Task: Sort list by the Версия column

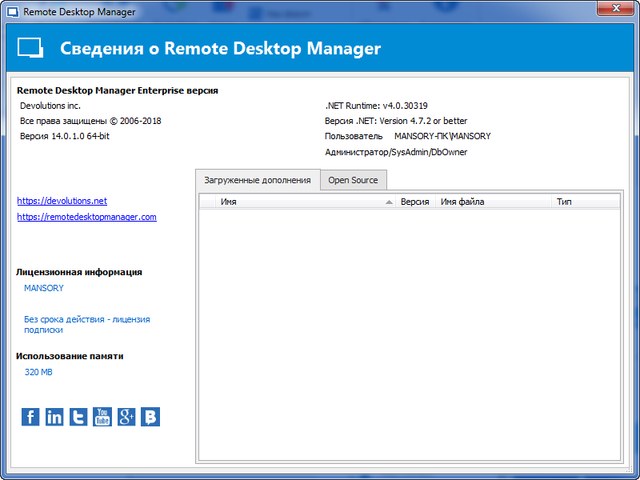Action: click(x=415, y=202)
